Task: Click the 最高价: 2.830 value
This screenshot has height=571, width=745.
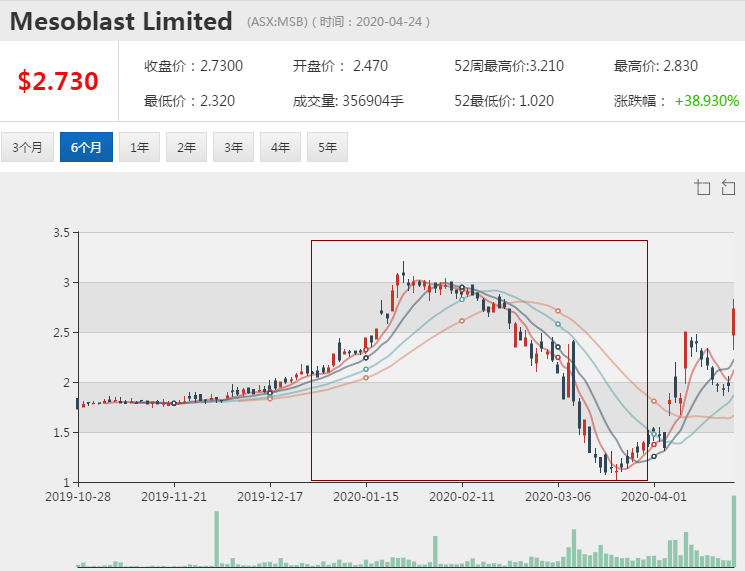Action: click(656, 66)
